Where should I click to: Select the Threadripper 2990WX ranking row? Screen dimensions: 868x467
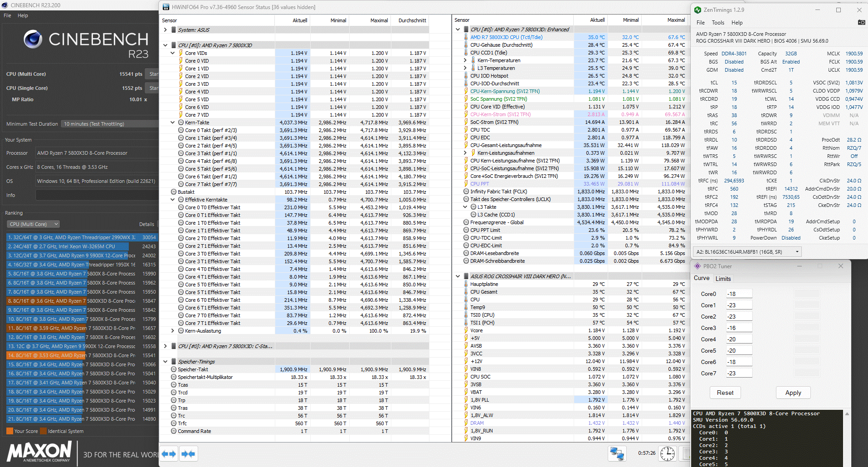tap(82, 237)
